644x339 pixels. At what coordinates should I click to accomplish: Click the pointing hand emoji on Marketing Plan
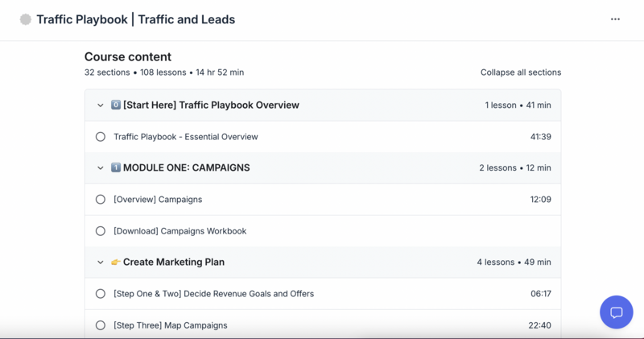point(116,262)
